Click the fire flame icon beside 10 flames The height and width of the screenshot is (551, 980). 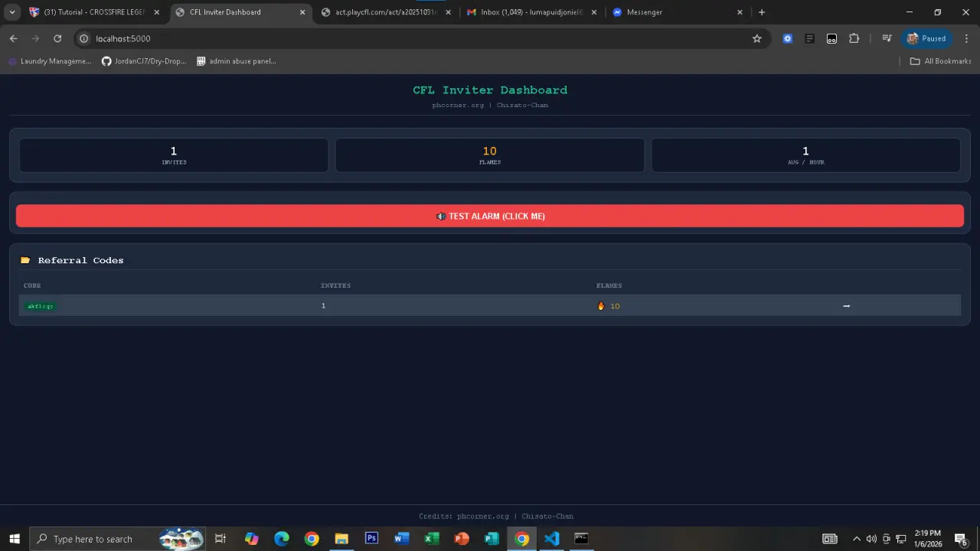[601, 306]
